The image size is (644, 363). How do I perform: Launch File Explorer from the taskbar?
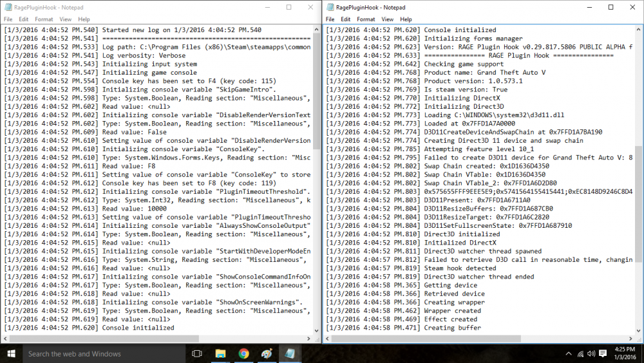[x=220, y=353]
